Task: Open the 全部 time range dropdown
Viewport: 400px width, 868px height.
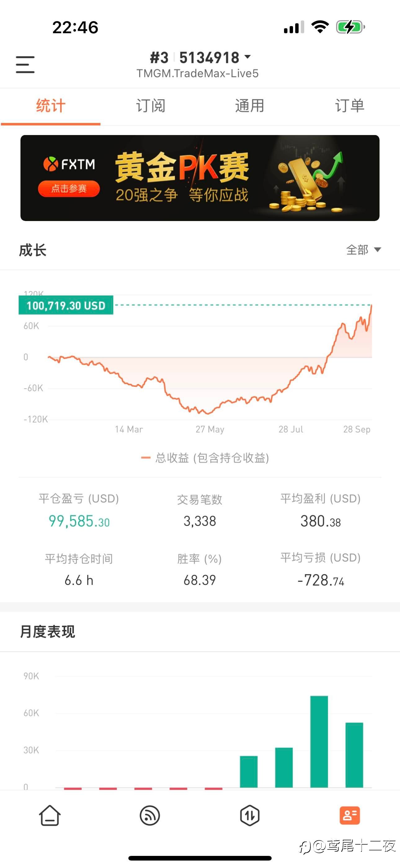Action: pos(364,250)
